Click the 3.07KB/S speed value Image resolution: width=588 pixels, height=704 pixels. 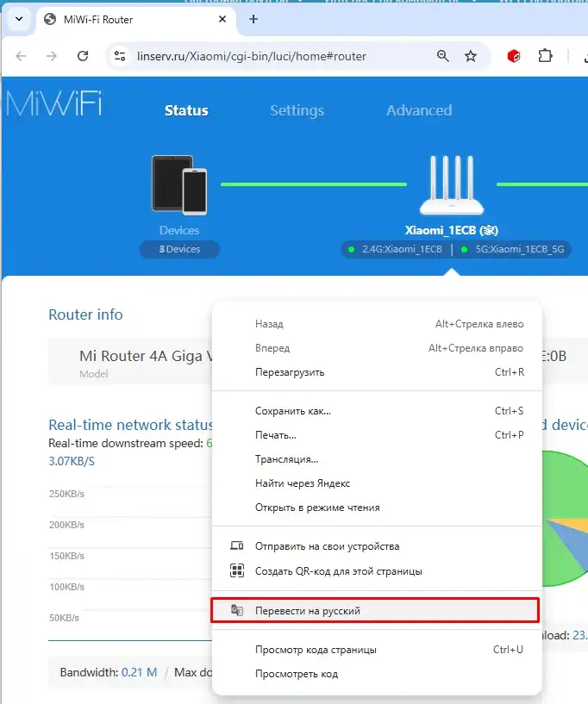pos(72,461)
